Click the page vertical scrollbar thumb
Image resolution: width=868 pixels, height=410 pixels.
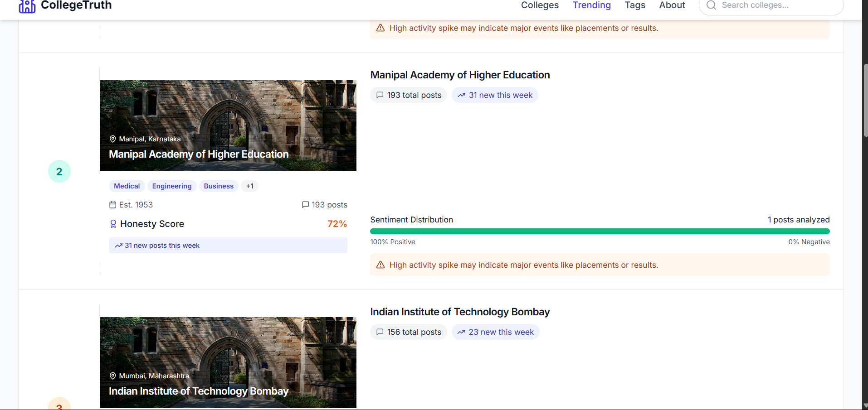click(866, 101)
